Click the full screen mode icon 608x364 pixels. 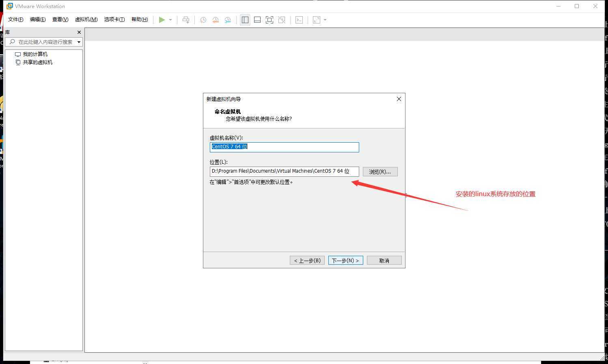(270, 20)
